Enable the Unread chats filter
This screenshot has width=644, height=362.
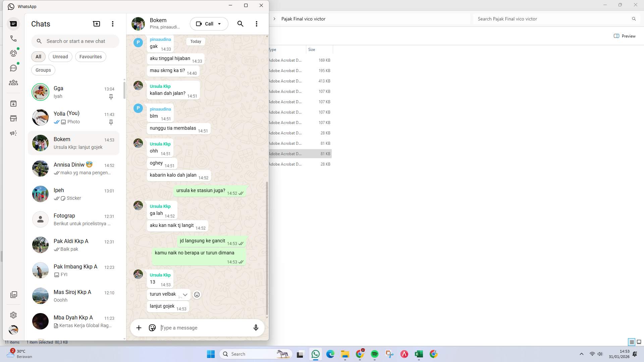(60, 56)
